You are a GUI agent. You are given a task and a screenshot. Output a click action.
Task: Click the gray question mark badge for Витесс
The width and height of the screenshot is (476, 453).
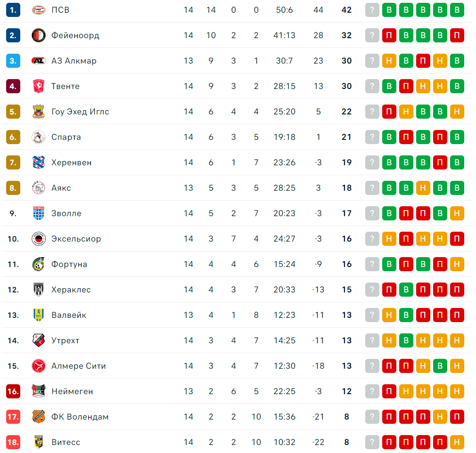372,442
